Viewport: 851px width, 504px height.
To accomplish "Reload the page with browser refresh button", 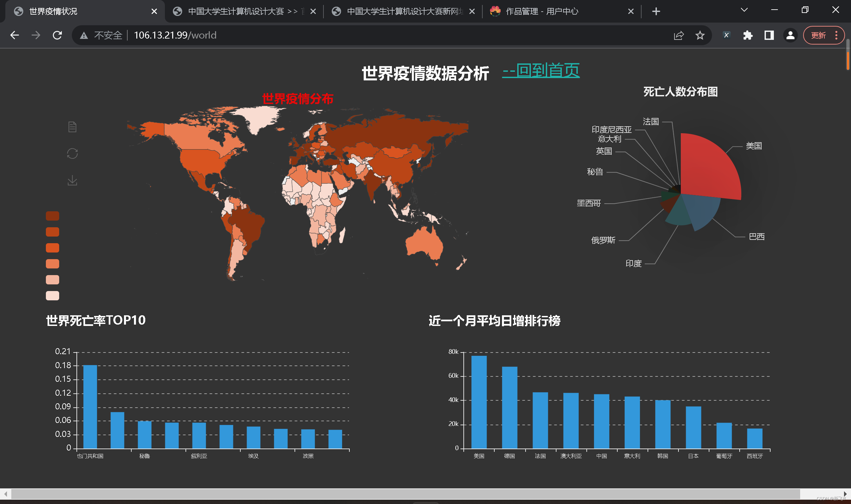I will point(57,35).
